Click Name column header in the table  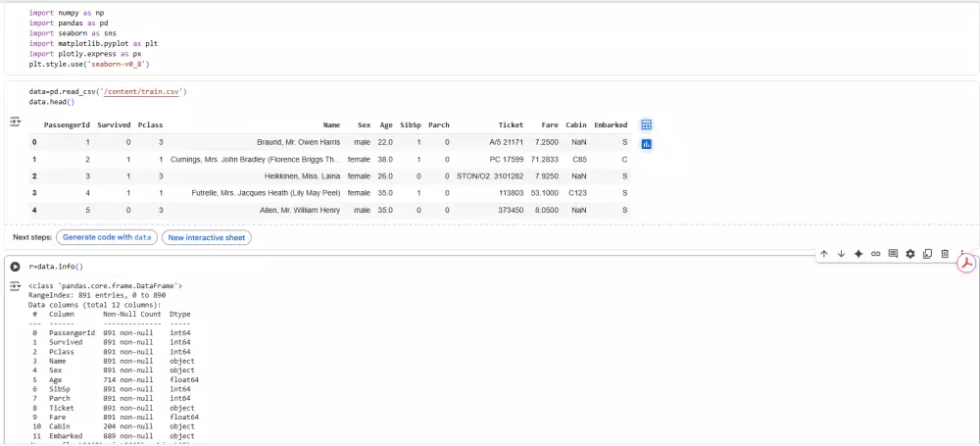332,125
